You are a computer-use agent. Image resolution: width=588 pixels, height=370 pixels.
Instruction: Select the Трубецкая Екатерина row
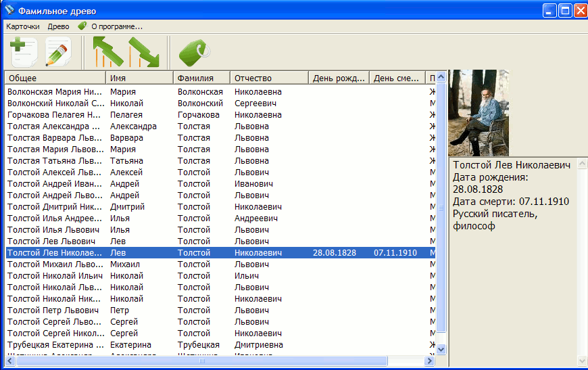coord(55,345)
